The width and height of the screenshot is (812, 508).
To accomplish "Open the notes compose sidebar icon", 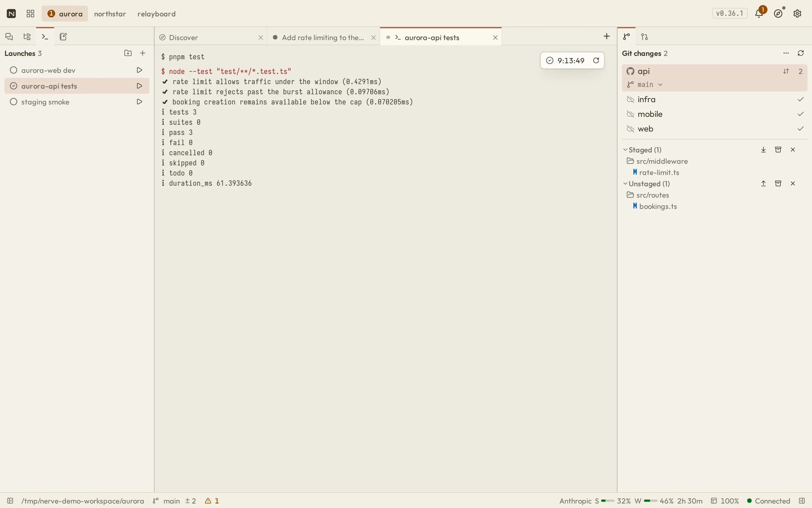I will (x=63, y=37).
